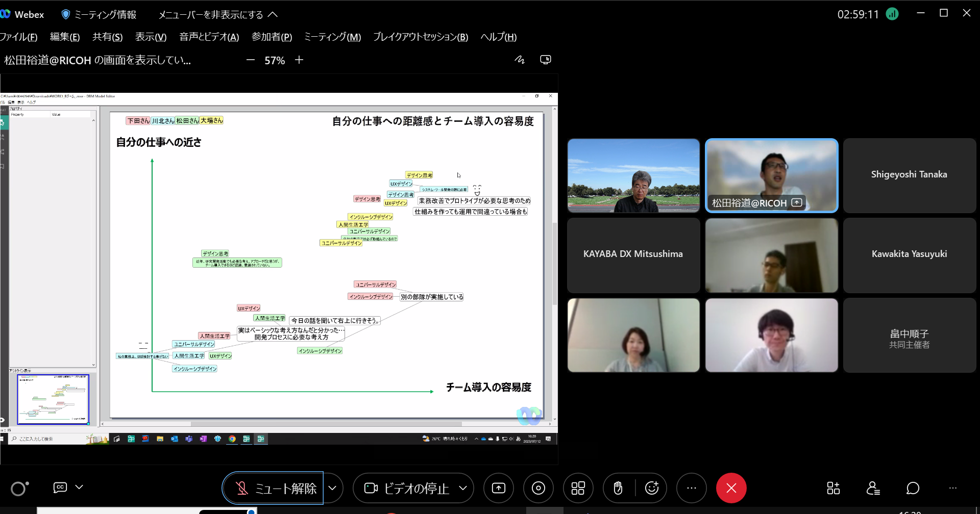Expand audio options arrow beside mute
The image size is (980, 514).
[332, 488]
